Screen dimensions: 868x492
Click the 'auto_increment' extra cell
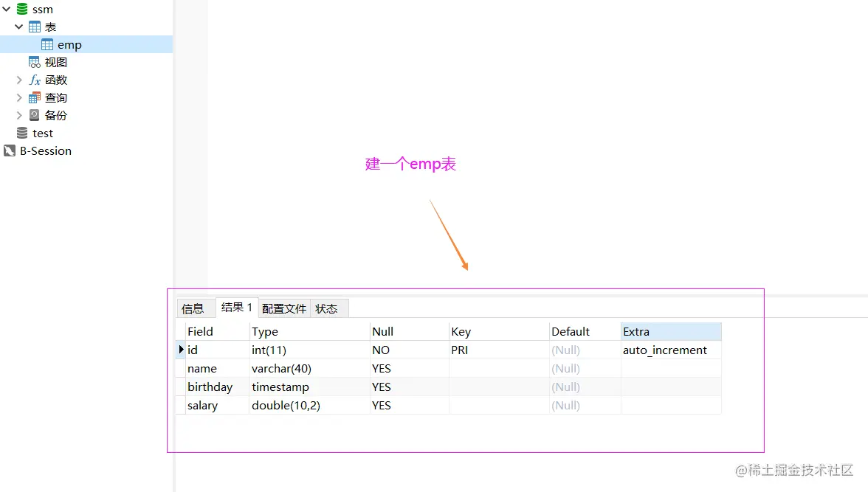click(x=671, y=350)
